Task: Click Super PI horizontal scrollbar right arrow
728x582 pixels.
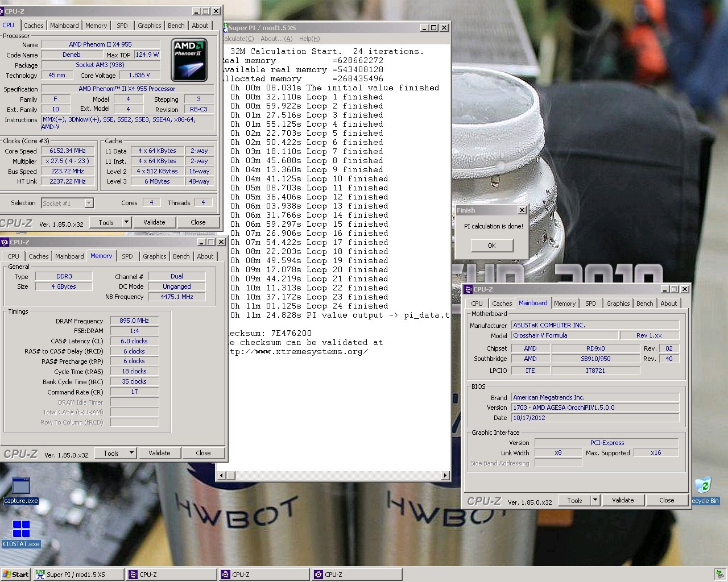Action: coord(445,475)
